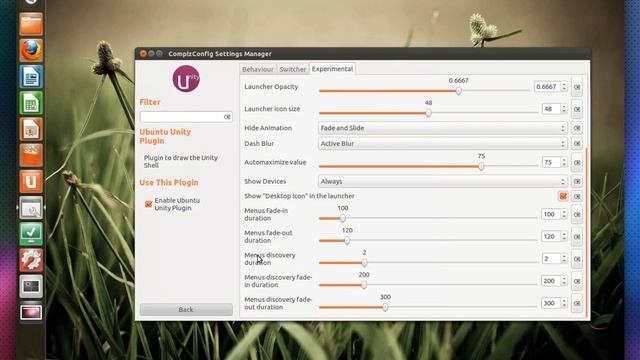Reset Automaximize value with its clear icon

[577, 162]
